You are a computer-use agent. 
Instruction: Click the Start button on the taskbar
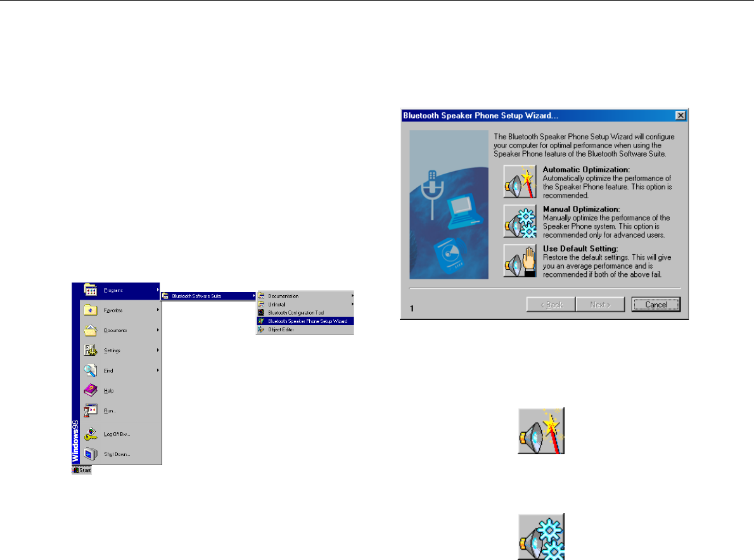point(82,470)
